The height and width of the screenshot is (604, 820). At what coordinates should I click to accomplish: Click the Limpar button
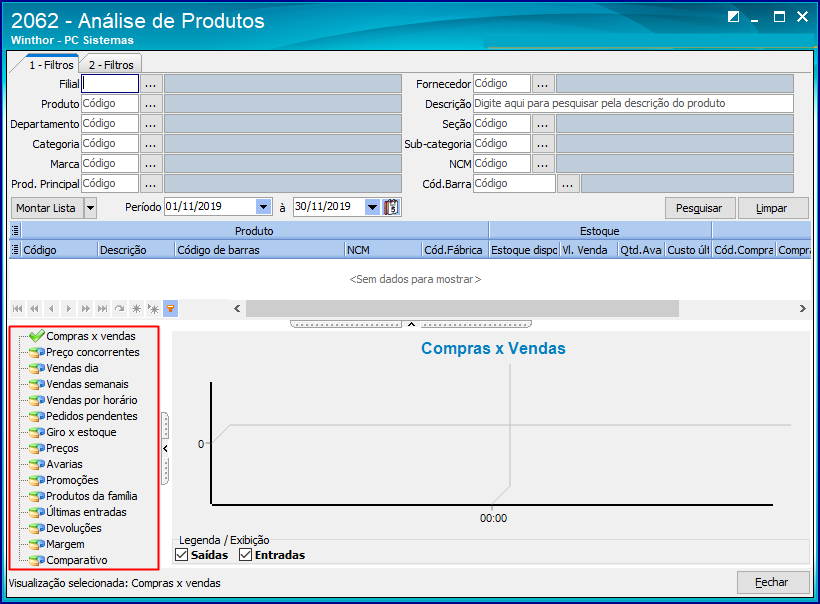[773, 208]
